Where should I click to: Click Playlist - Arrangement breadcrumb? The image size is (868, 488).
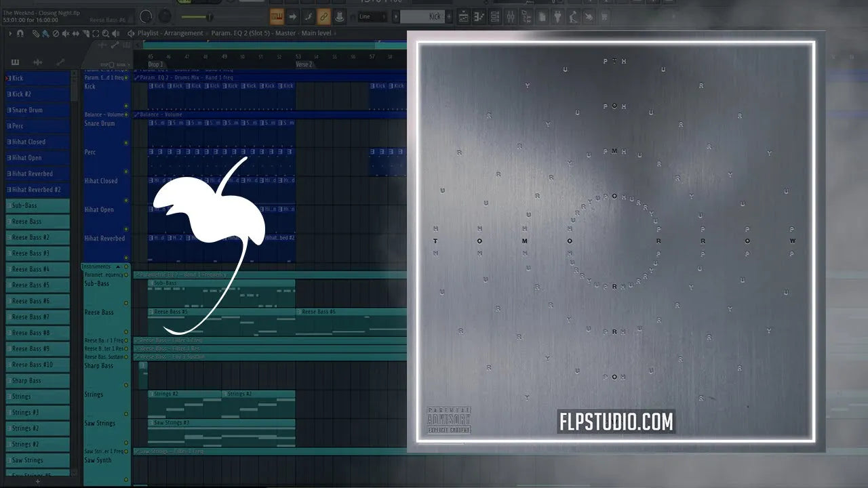(170, 33)
